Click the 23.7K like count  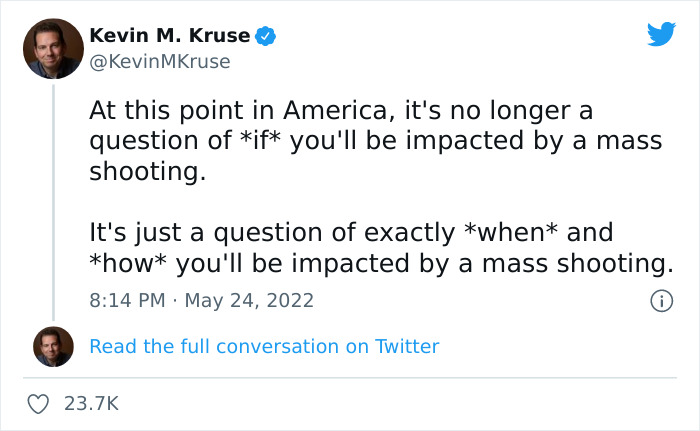tap(91, 403)
